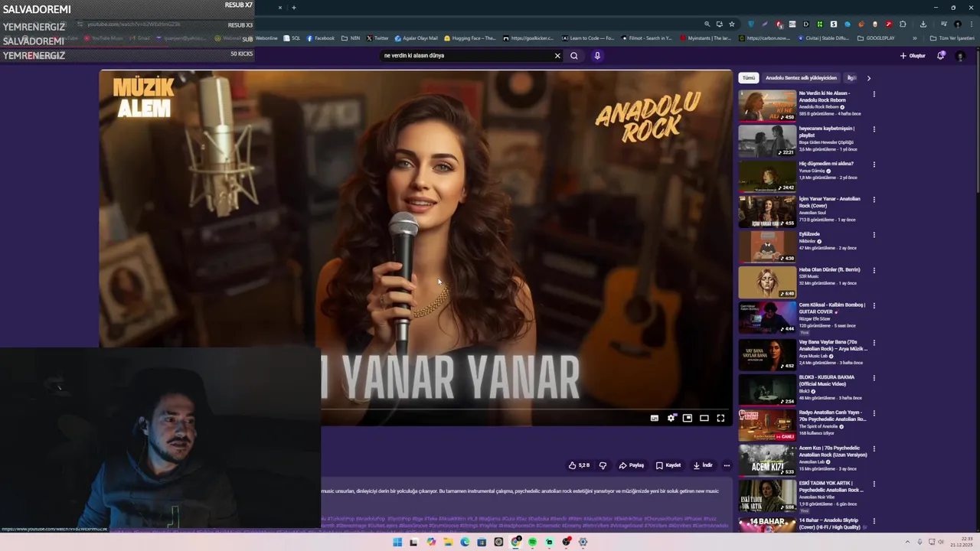980x551 pixels.
Task: Switch to Chrome in the taskbar
Action: coord(515,543)
